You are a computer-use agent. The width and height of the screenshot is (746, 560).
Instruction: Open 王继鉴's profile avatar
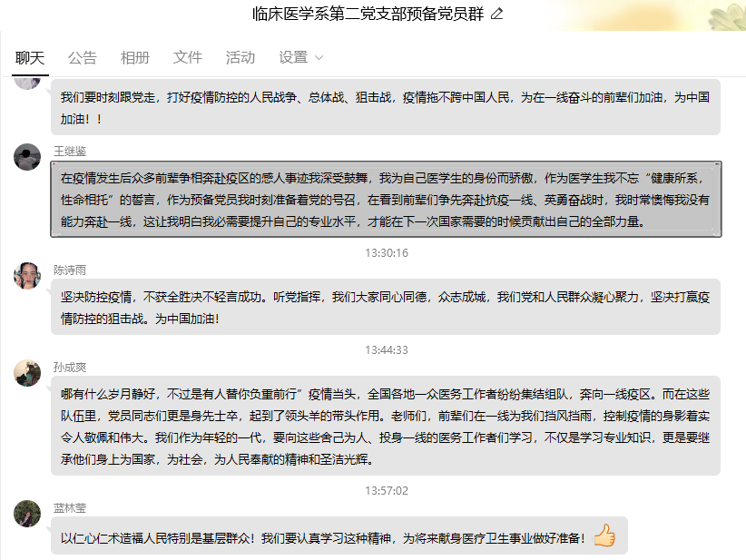(x=27, y=157)
